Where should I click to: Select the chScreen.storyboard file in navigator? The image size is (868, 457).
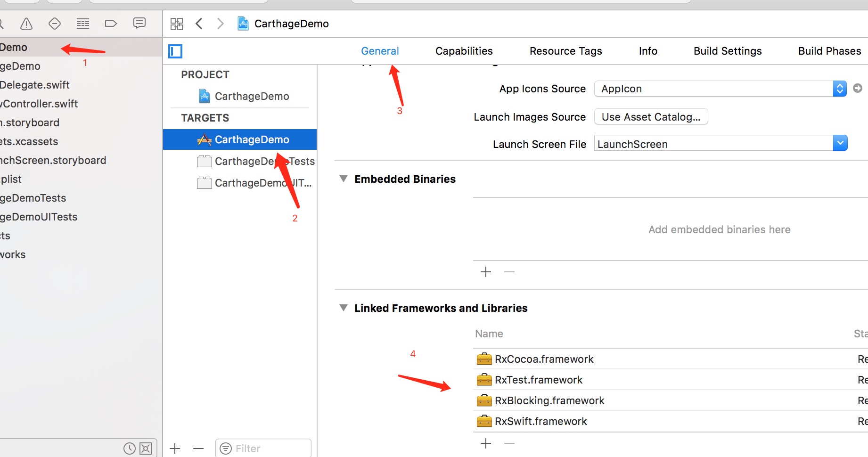point(81,160)
